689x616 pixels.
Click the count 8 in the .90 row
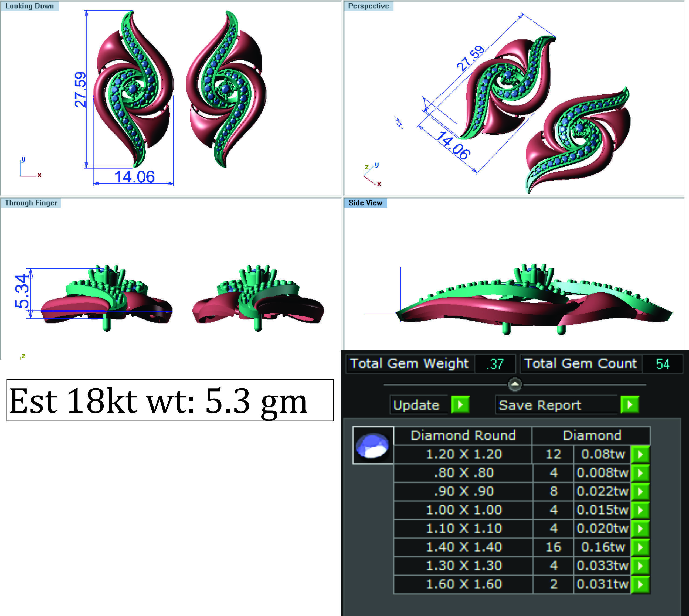coord(553,491)
